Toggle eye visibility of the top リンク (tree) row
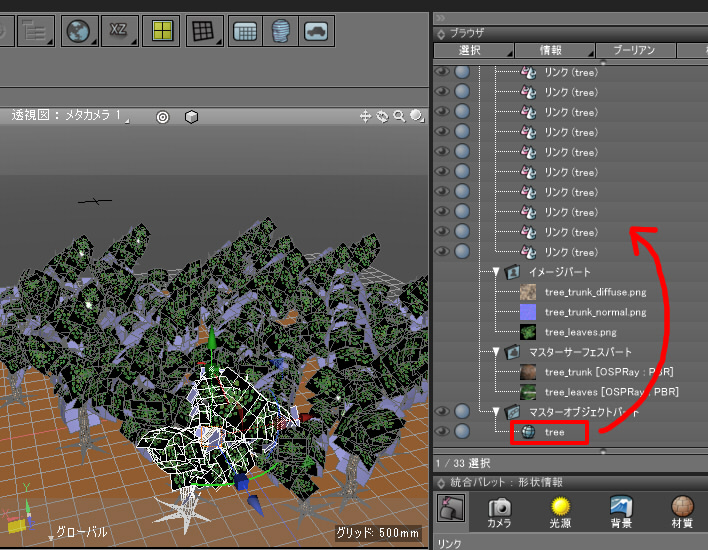 (443, 72)
